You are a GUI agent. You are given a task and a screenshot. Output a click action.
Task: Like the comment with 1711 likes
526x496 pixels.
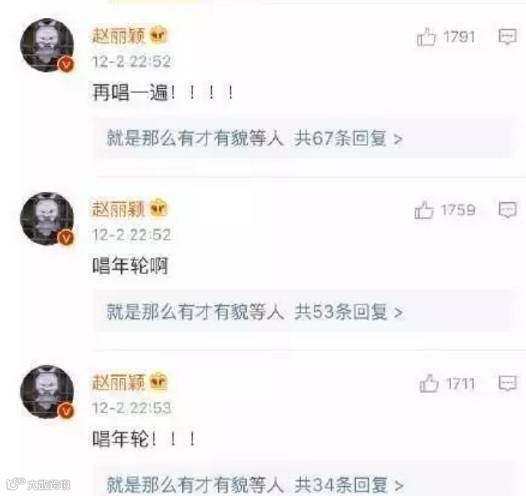pyautogui.click(x=429, y=383)
